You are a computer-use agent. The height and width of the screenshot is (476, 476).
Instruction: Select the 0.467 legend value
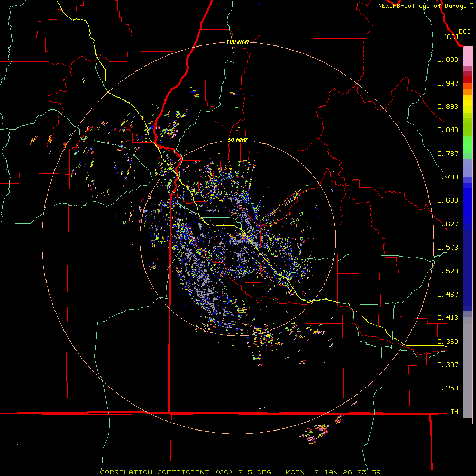[x=448, y=295]
